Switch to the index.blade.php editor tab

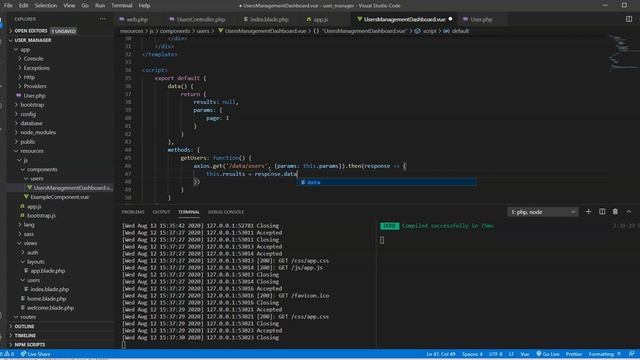(269, 19)
